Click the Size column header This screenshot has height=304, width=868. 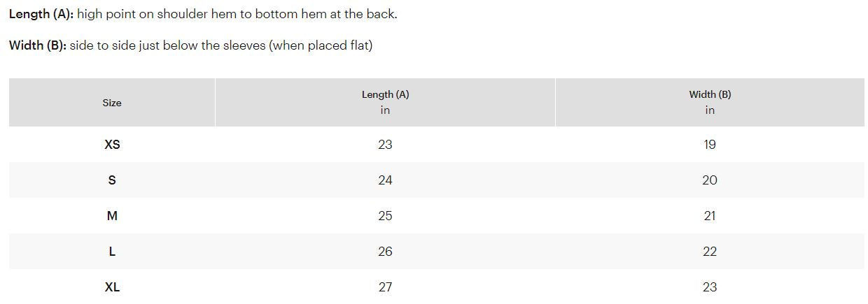click(112, 103)
